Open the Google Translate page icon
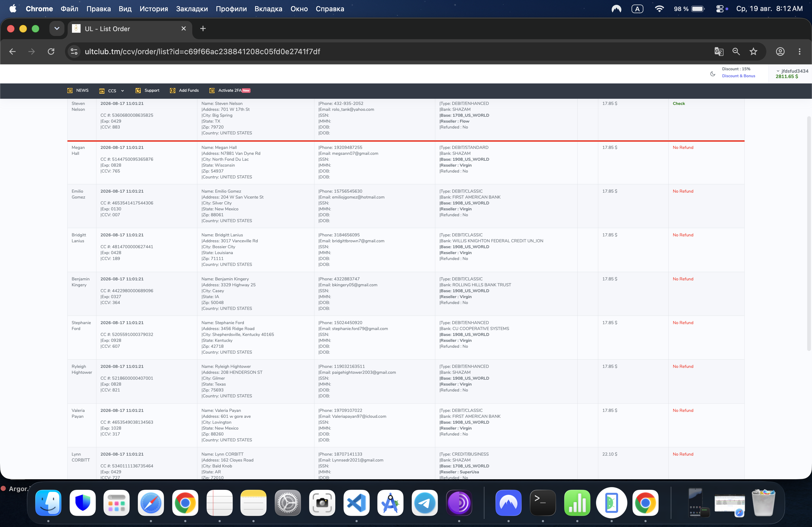Image resolution: width=812 pixels, height=527 pixels. (719, 52)
